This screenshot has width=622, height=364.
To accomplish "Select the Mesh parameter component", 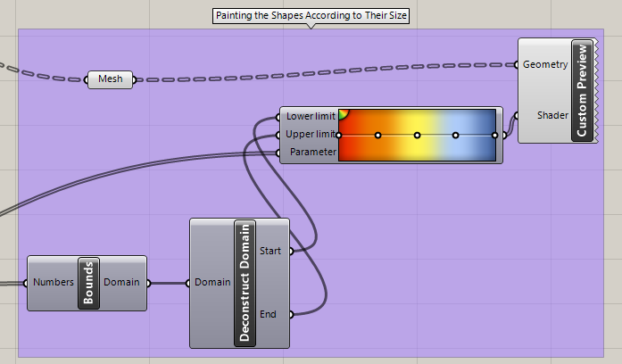I will click(x=110, y=79).
